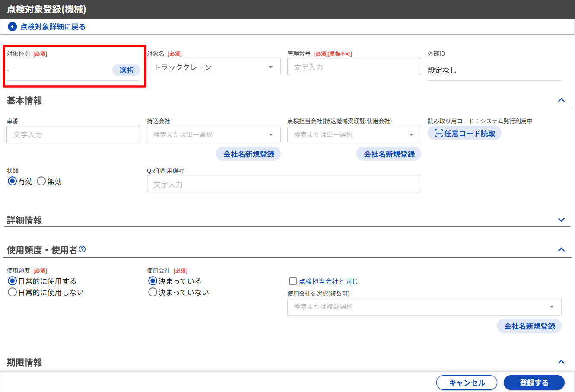Viewport: 575px width, 392px height.
Task: Open help icon beside 使用頻度・使用者
Action: click(x=82, y=249)
